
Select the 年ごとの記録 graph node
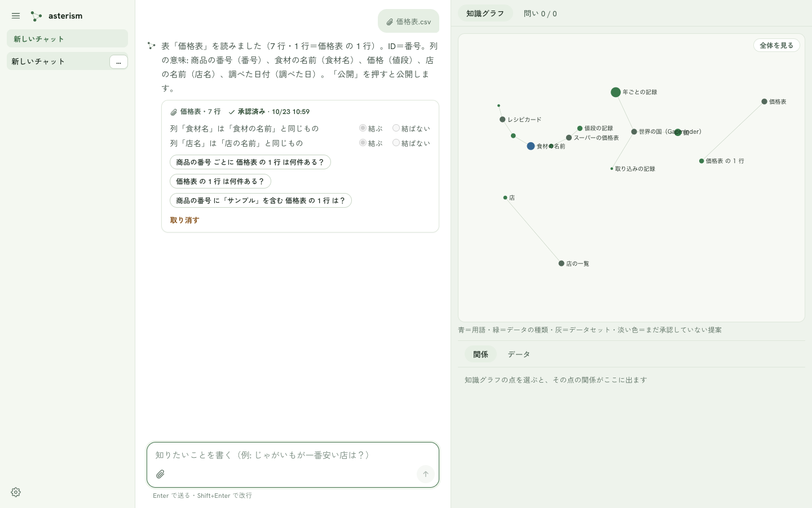pyautogui.click(x=616, y=92)
